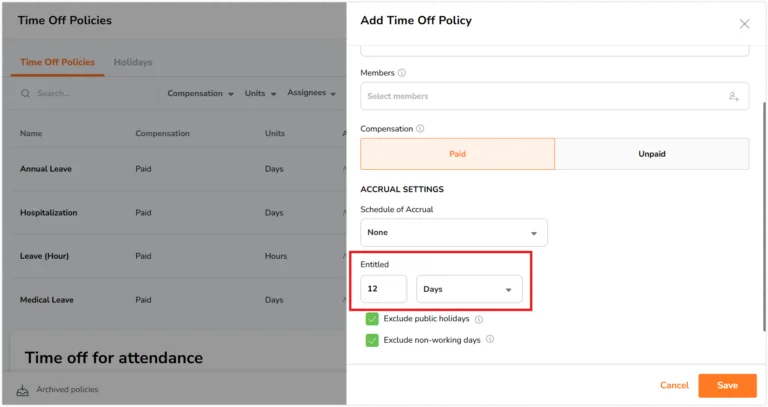The height and width of the screenshot is (407, 768).
Task: Click the Entitled number input field
Action: pos(384,289)
